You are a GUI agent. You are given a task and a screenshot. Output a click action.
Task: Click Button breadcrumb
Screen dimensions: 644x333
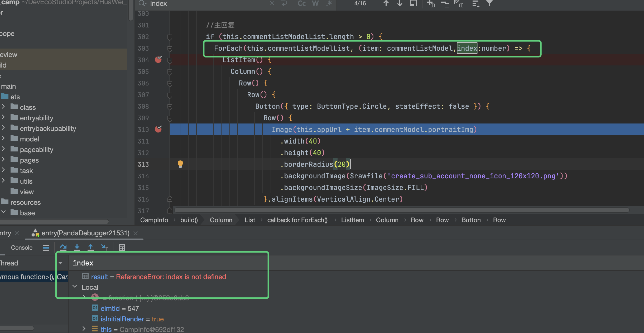pyautogui.click(x=471, y=220)
